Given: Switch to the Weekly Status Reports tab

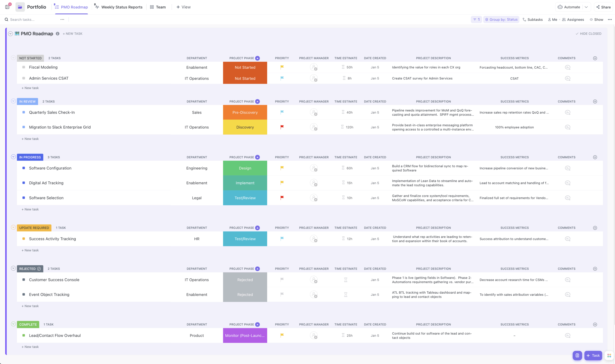Looking at the screenshot, I should 122,7.
